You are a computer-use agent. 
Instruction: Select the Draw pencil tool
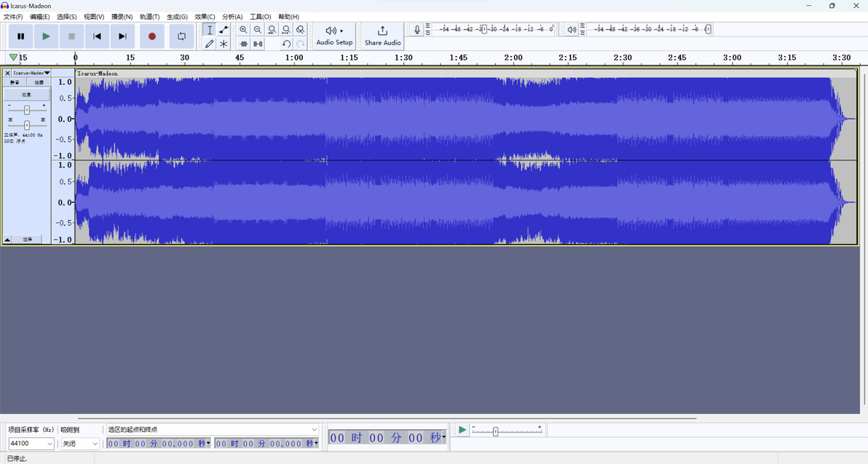click(209, 44)
